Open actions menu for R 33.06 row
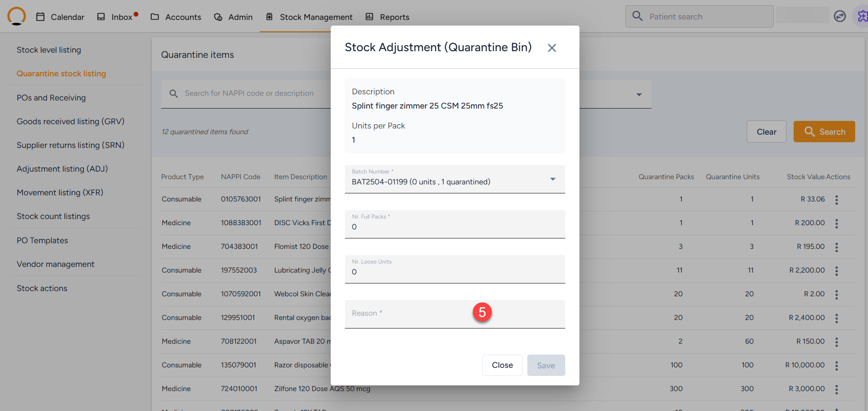This screenshot has height=411, width=868. tap(836, 200)
